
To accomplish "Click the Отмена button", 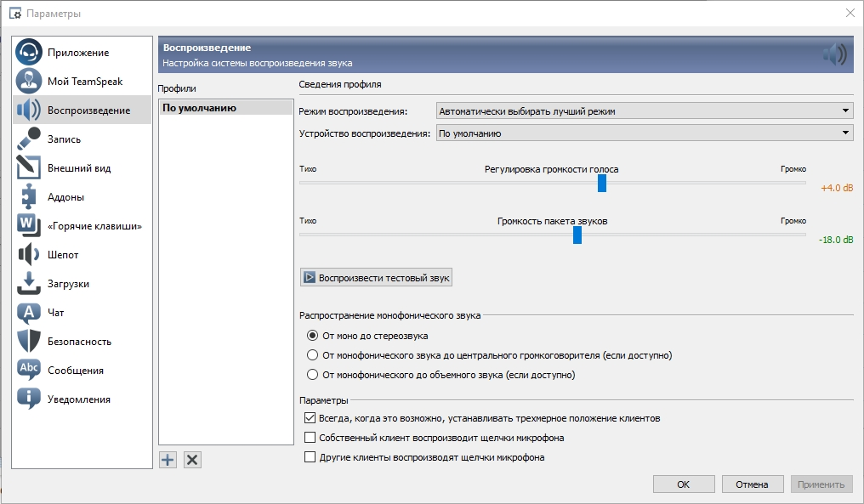I will tap(752, 484).
